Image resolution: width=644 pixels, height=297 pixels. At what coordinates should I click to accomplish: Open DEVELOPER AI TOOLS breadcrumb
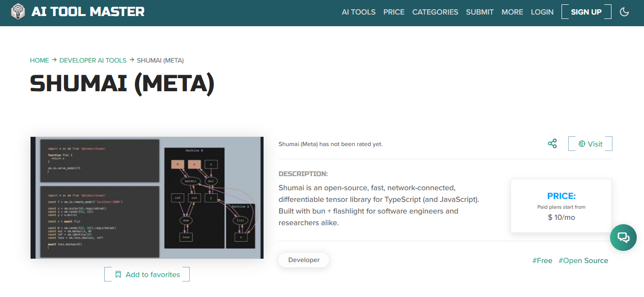[x=93, y=60]
